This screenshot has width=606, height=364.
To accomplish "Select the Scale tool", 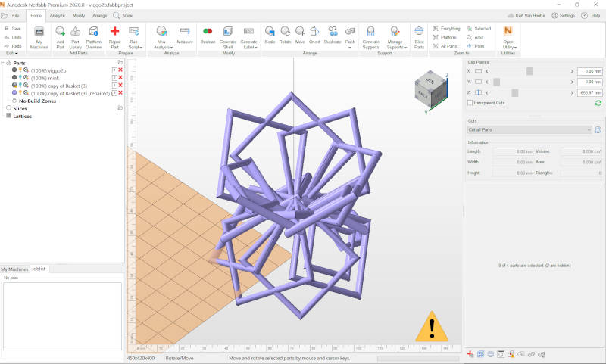I will click(x=270, y=36).
